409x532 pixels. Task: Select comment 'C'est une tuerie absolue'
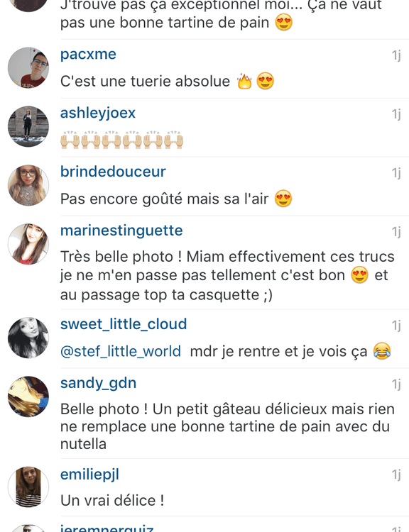(167, 82)
